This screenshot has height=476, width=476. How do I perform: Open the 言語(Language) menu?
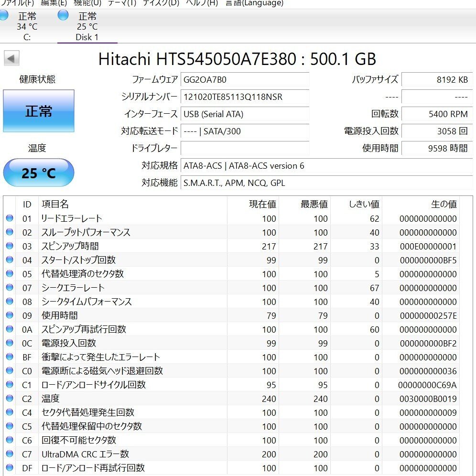click(255, 3)
